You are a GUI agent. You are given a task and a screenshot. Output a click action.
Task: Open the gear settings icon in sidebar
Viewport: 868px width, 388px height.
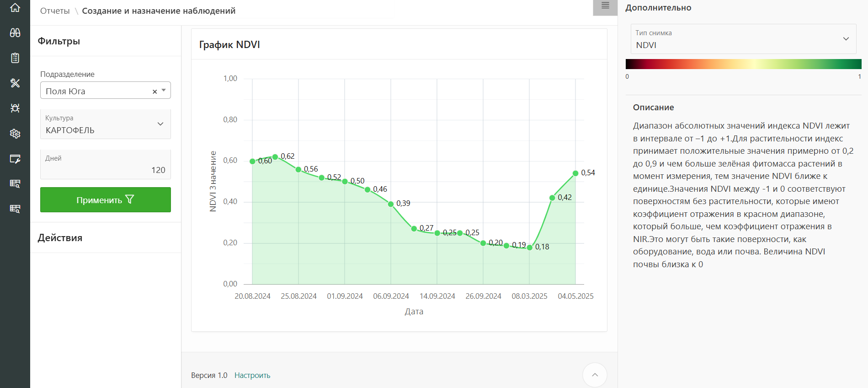(x=15, y=134)
